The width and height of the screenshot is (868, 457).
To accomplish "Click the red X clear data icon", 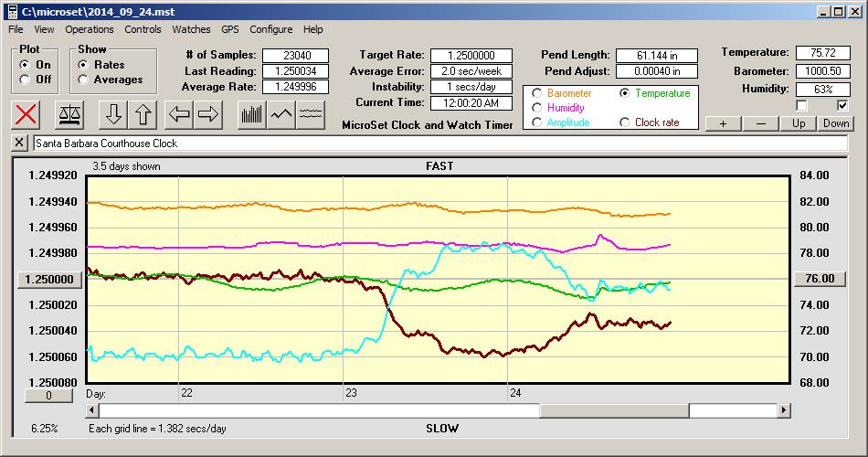I will coord(26,114).
